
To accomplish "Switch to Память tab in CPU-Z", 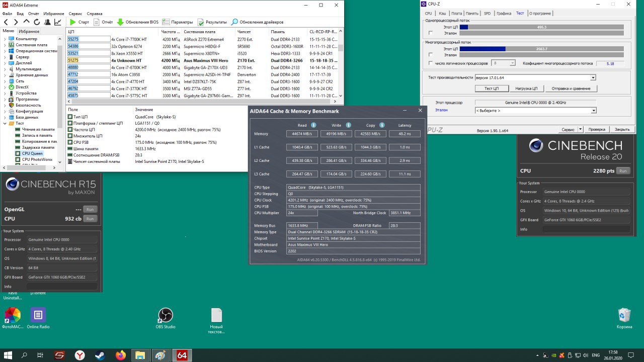I will point(472,13).
